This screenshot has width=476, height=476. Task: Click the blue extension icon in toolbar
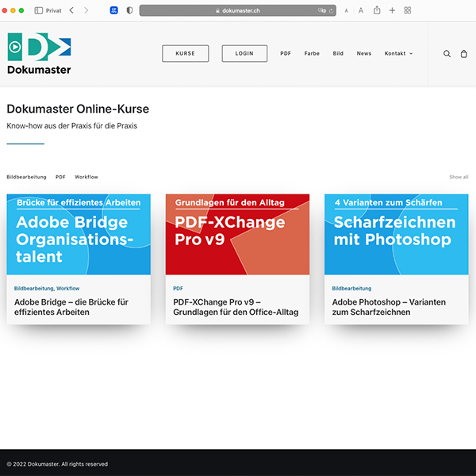(x=113, y=10)
